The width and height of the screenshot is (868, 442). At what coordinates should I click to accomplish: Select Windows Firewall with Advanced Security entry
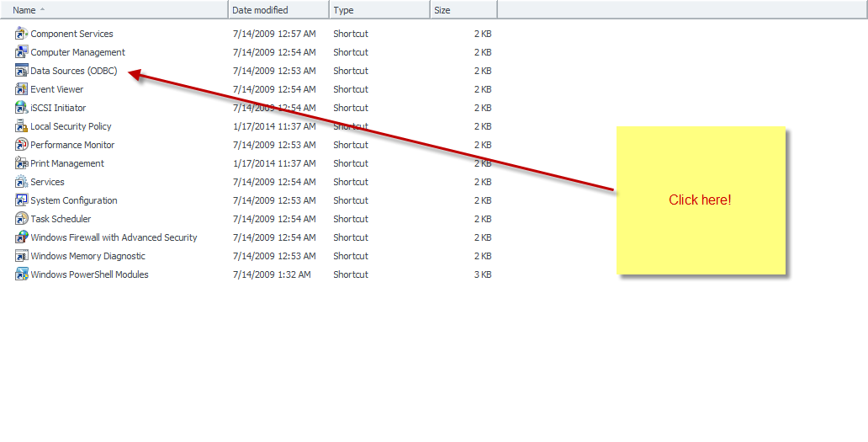tap(114, 237)
